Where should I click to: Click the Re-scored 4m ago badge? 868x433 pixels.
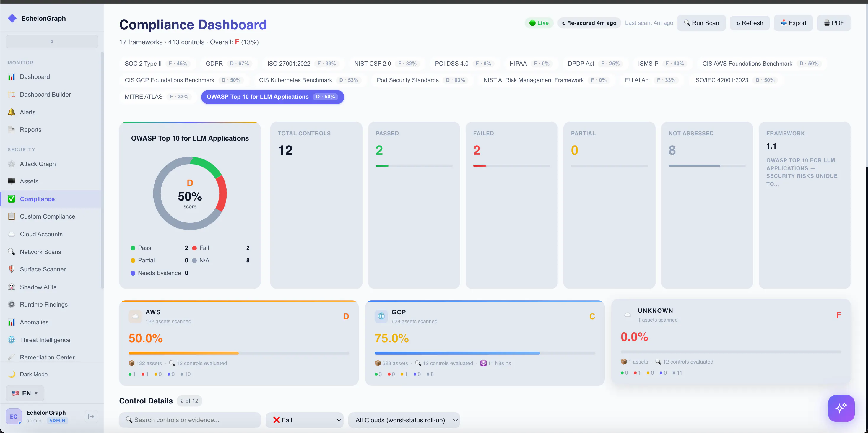click(x=589, y=23)
